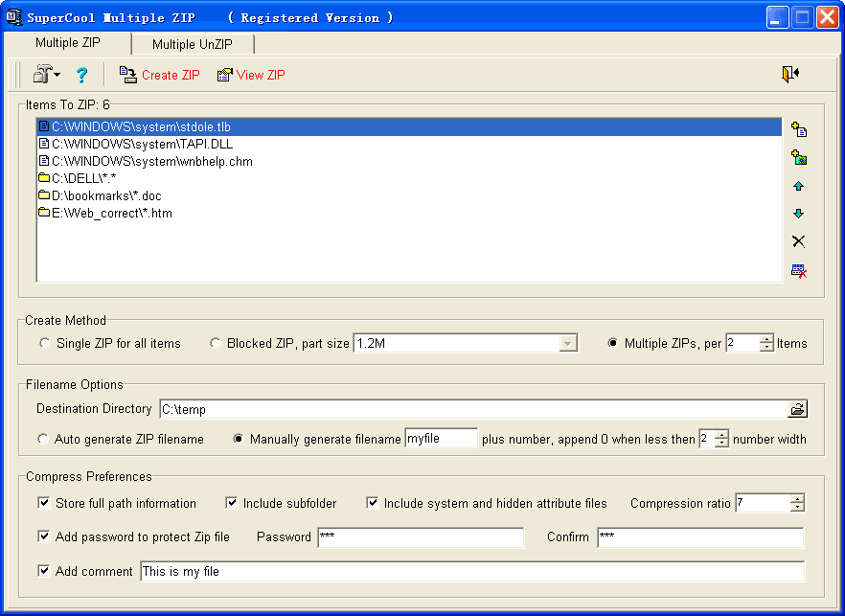845x616 pixels.
Task: Select Single ZIP for all items option
Action: click(x=44, y=343)
